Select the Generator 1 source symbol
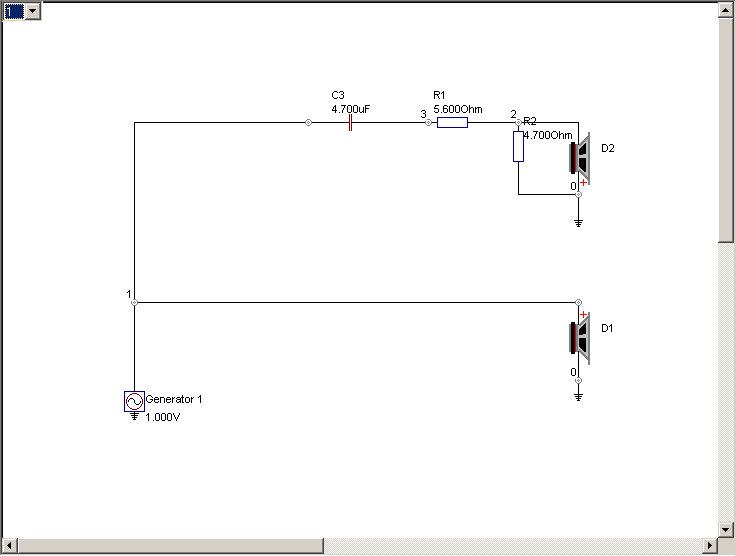The image size is (736, 556). coord(134,401)
